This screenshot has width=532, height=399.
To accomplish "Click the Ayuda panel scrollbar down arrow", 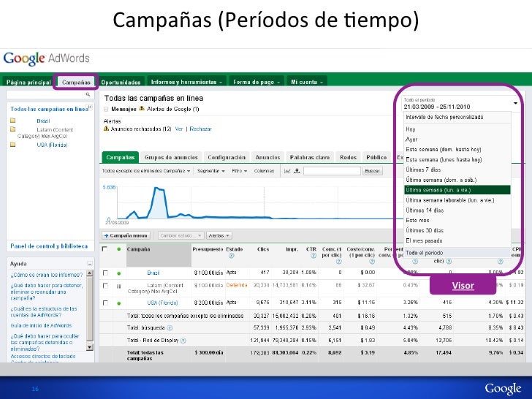I will click(x=90, y=347).
